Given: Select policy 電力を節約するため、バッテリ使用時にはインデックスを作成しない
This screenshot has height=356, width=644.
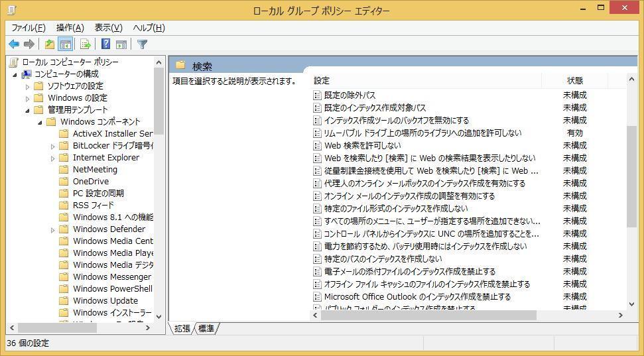Looking at the screenshot, I should click(x=426, y=246).
